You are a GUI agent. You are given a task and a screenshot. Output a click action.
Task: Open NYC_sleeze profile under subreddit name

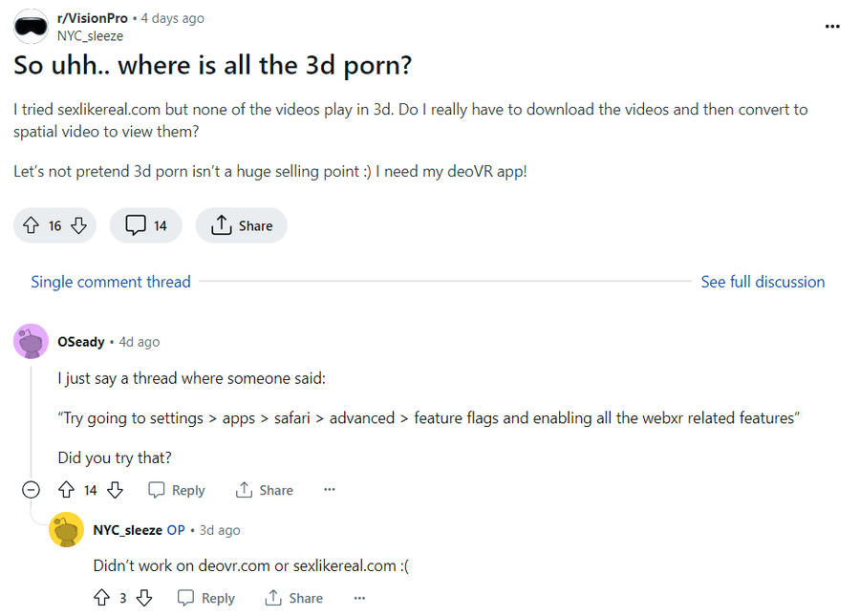click(x=90, y=36)
